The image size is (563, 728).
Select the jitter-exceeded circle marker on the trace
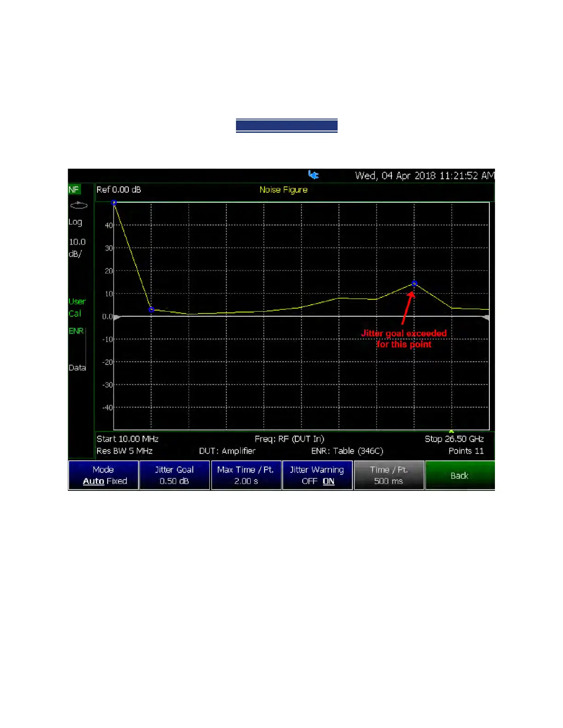[414, 284]
